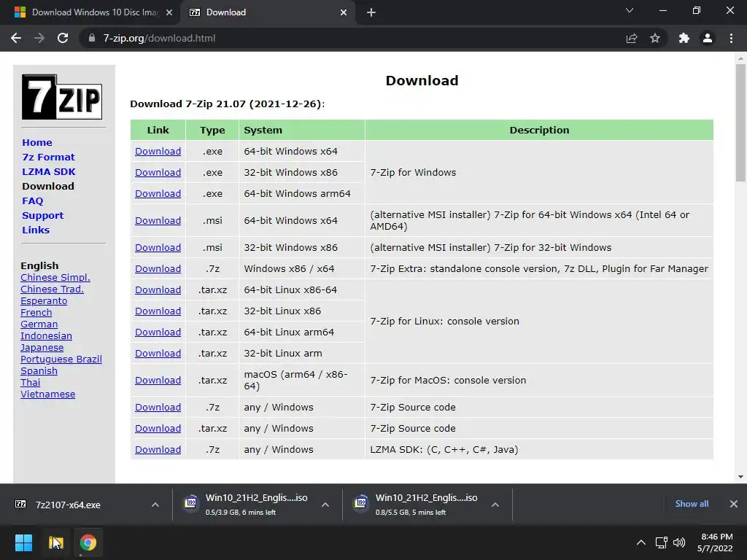Download the LZMA SDK .7z
This screenshot has width=747, height=560.
pos(158,449)
